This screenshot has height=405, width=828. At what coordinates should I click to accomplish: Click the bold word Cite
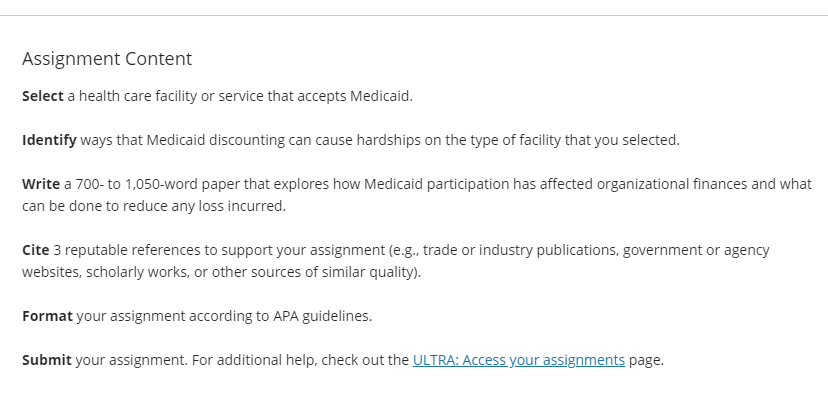click(x=35, y=250)
